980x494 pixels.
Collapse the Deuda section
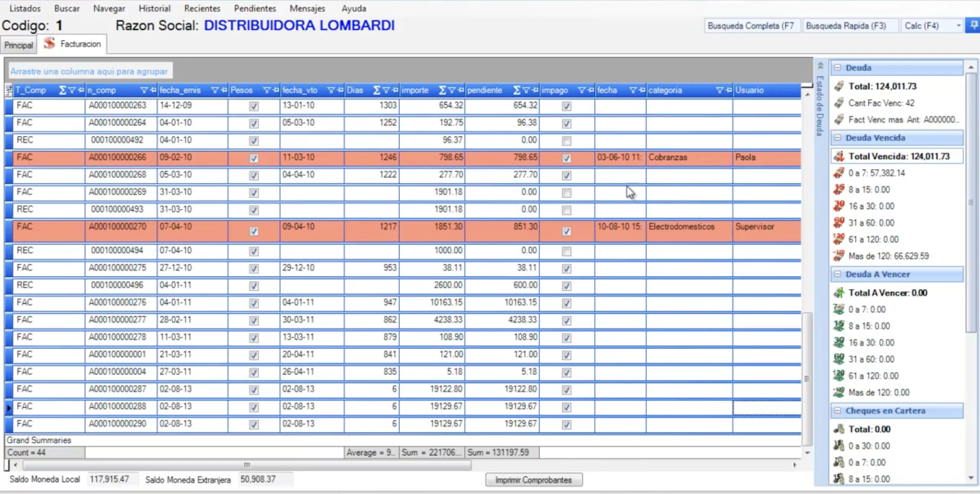point(838,68)
